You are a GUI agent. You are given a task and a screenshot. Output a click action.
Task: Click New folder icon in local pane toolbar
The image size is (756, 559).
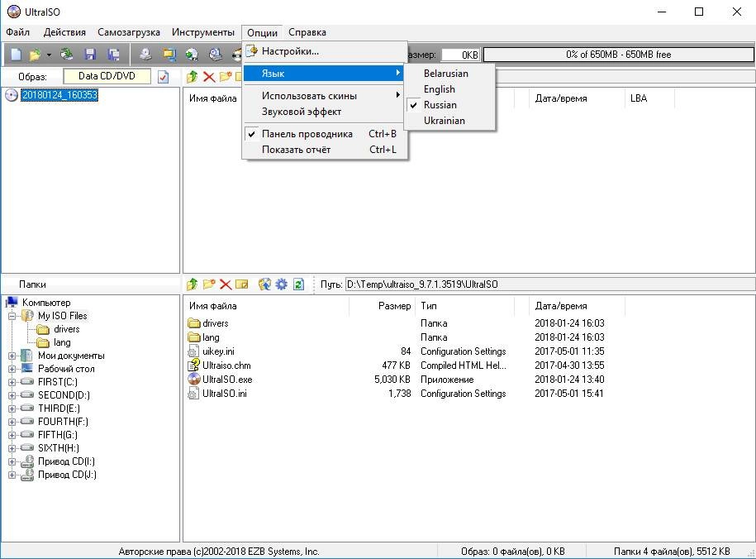coord(209,284)
